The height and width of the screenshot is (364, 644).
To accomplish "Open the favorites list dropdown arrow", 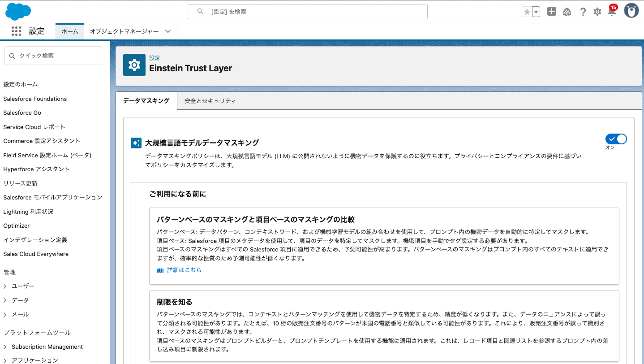I will click(536, 12).
